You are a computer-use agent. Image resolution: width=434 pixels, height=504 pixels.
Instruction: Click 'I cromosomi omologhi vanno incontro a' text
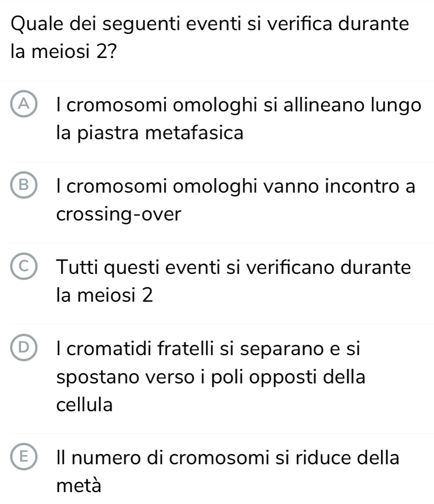click(x=235, y=187)
